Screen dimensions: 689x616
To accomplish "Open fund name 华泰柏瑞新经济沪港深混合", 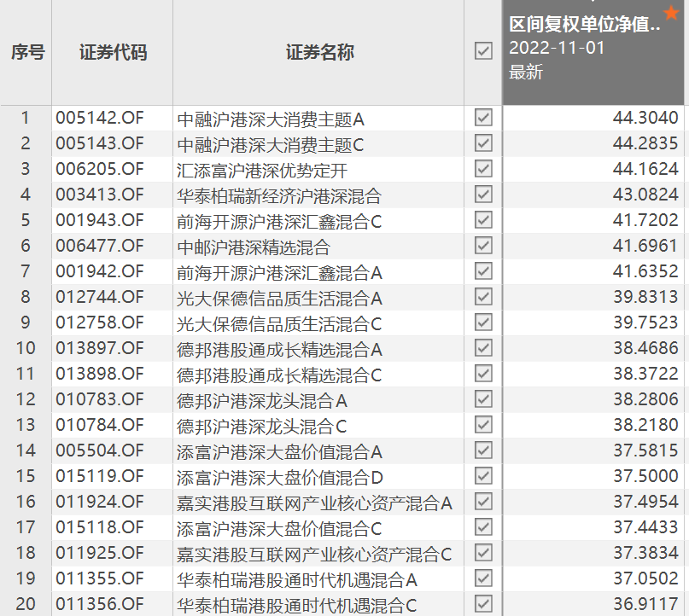I will [x=279, y=196].
